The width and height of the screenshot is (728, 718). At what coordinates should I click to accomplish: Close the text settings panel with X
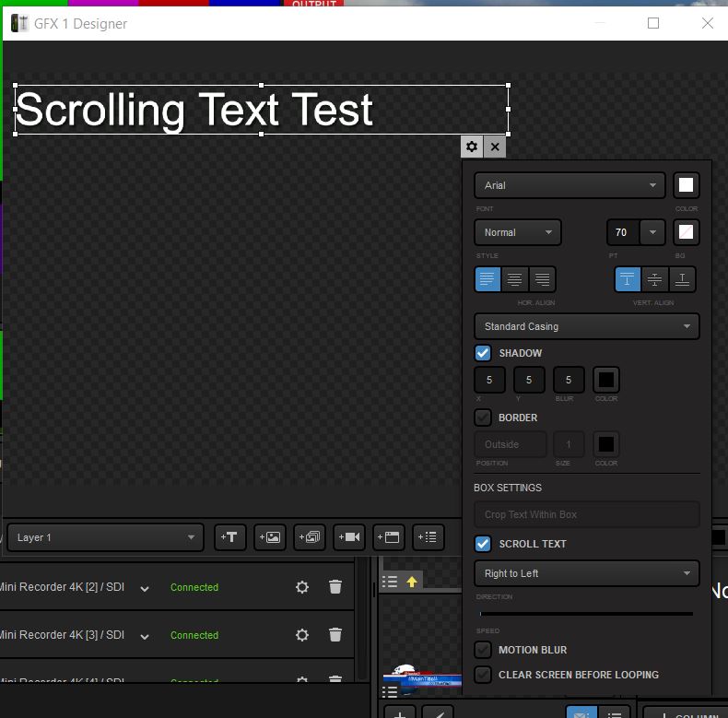tap(495, 147)
